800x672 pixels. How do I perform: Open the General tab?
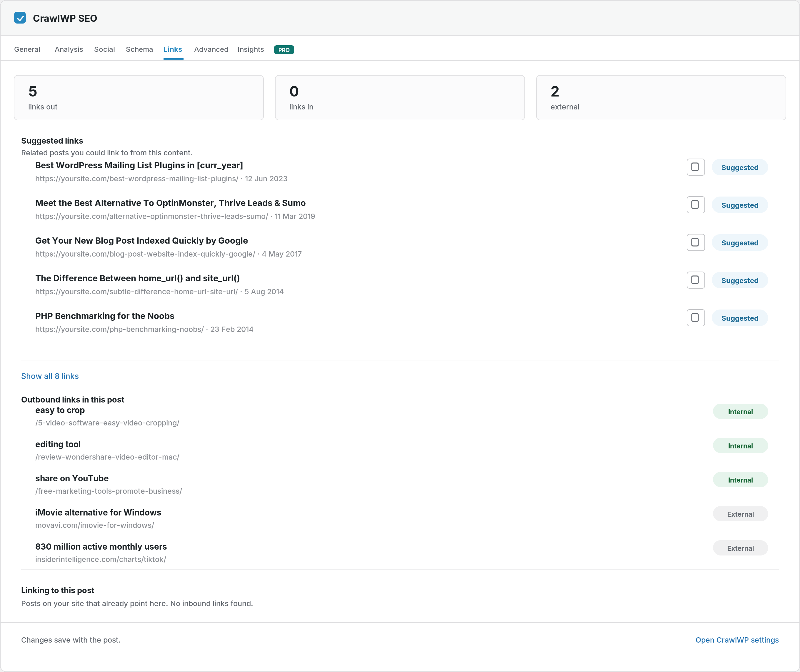tap(27, 49)
